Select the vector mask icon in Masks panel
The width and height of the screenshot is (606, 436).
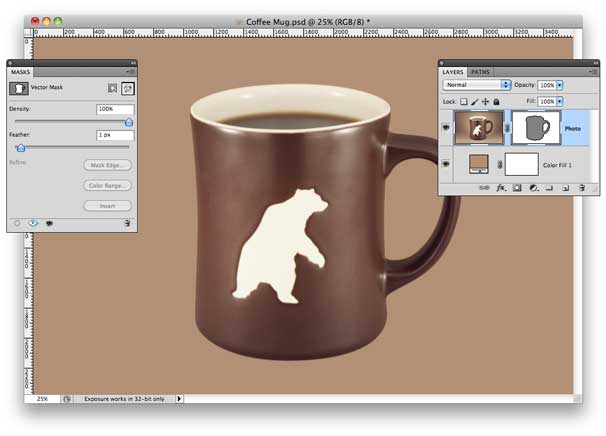[128, 89]
